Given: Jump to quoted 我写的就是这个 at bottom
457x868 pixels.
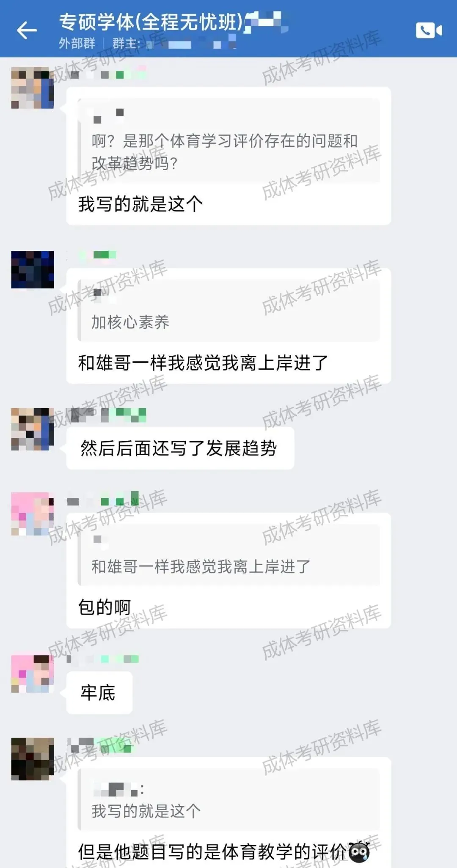Looking at the screenshot, I should [x=228, y=799].
